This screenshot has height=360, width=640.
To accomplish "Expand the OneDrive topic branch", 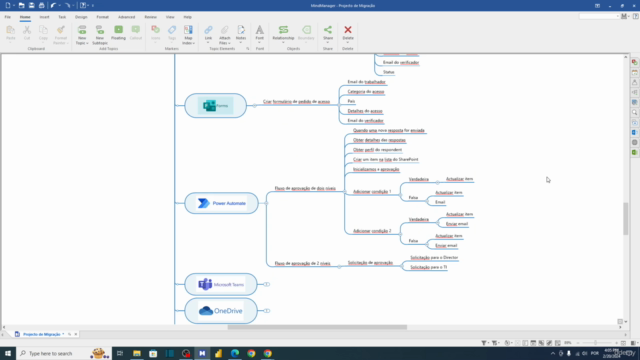I will [x=267, y=311].
